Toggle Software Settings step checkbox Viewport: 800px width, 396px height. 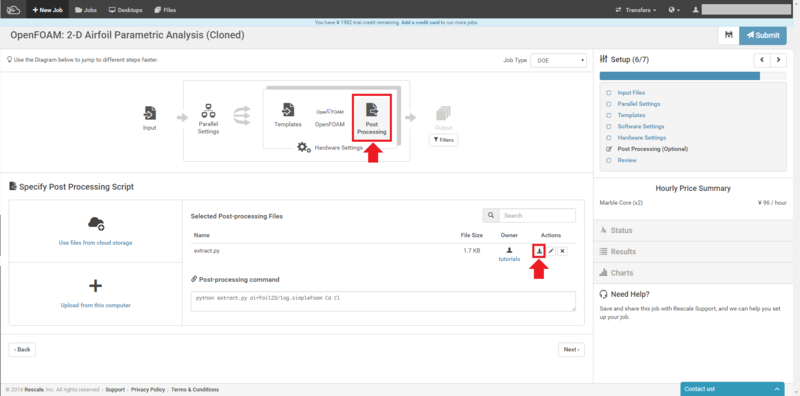[x=609, y=127]
